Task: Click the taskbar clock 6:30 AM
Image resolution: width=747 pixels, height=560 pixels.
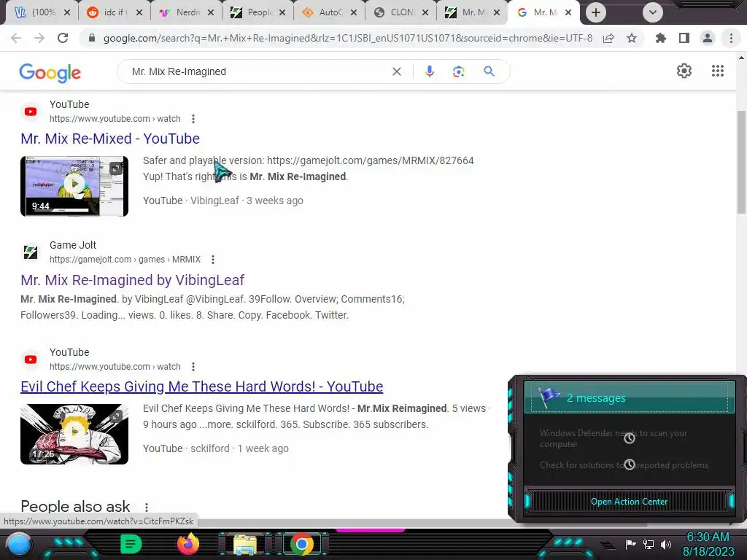Action: pos(708,537)
